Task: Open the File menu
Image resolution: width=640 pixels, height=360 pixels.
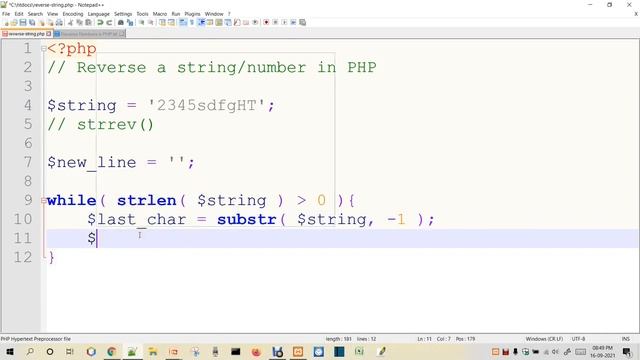Action: (6, 14)
